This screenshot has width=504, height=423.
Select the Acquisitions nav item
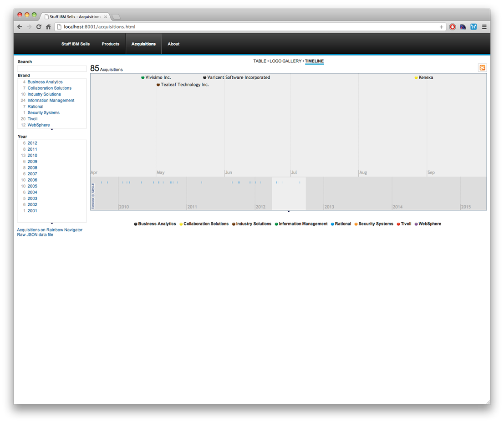(143, 44)
